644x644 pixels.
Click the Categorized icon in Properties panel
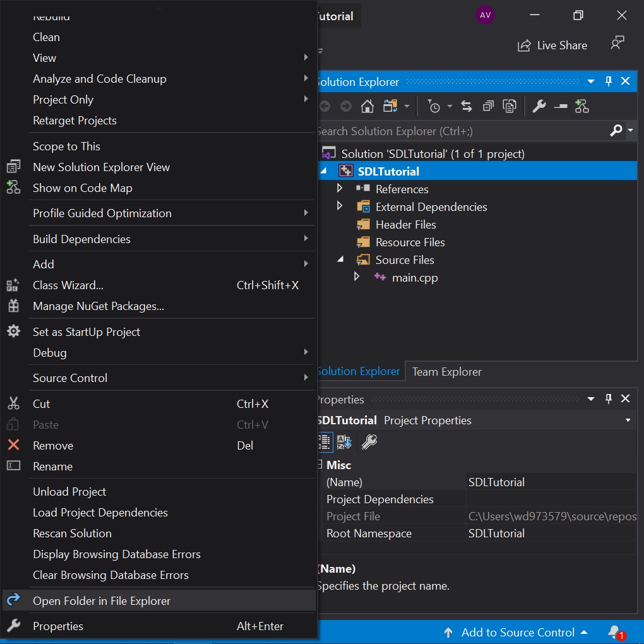325,442
